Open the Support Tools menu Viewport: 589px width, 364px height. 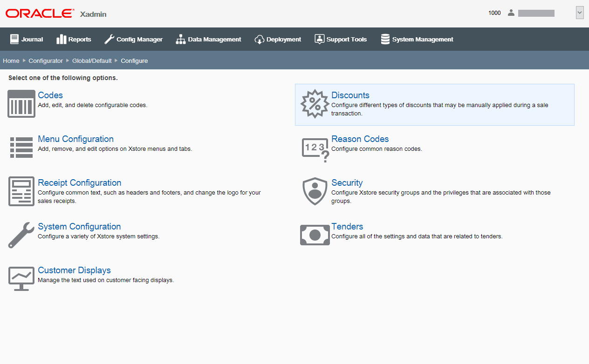341,39
